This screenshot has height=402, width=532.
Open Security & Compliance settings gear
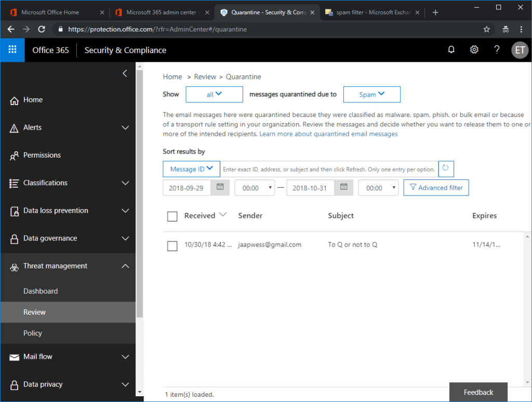(474, 49)
